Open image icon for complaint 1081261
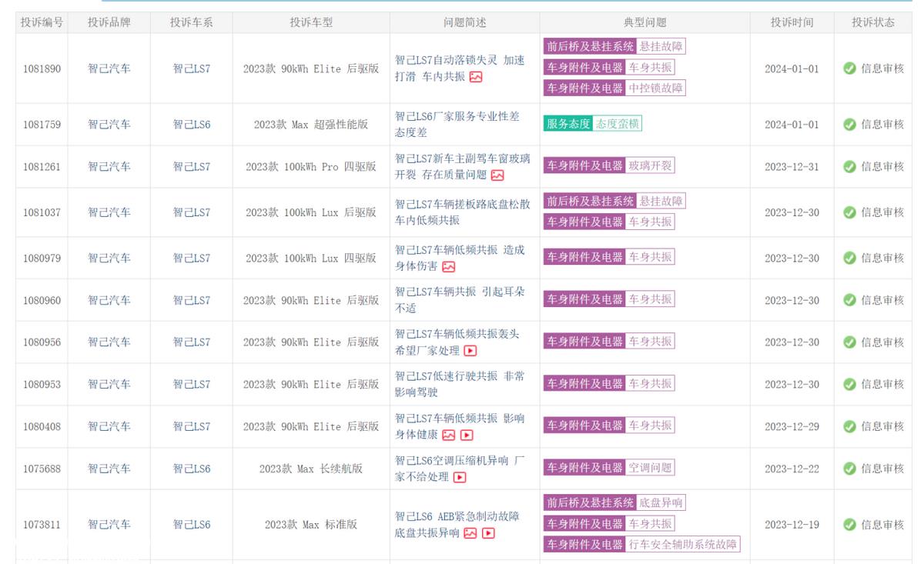Screen dimensions: 924x564 [497, 175]
